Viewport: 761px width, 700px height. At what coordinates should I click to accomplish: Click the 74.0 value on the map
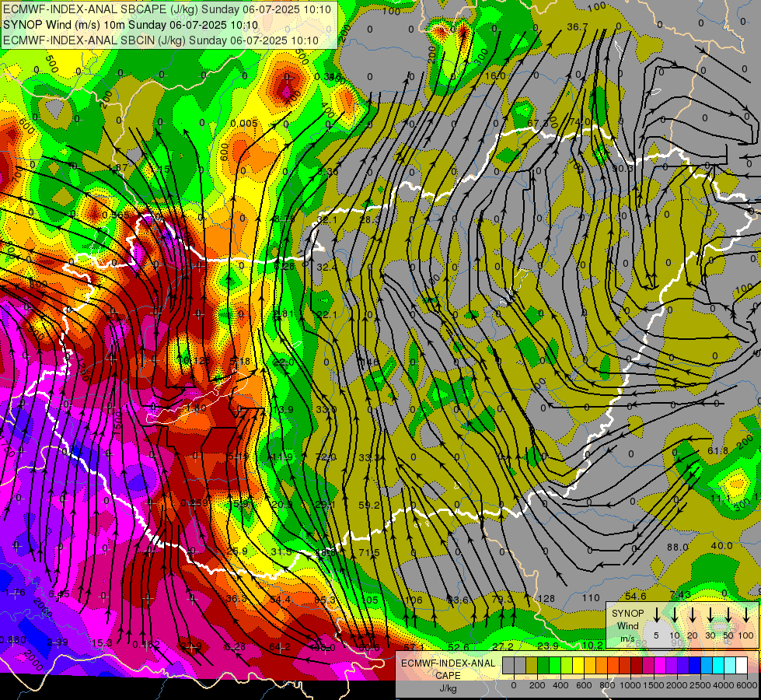[x=580, y=122]
